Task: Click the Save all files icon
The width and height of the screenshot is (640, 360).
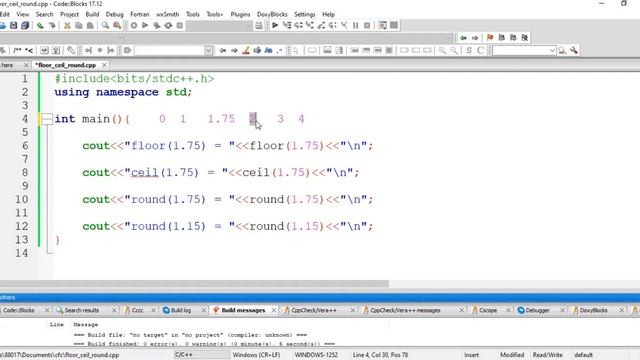Action: click(25, 25)
